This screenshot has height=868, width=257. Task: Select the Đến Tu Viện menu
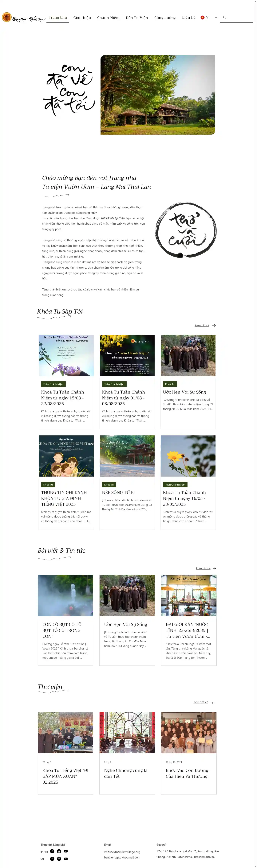(137, 18)
